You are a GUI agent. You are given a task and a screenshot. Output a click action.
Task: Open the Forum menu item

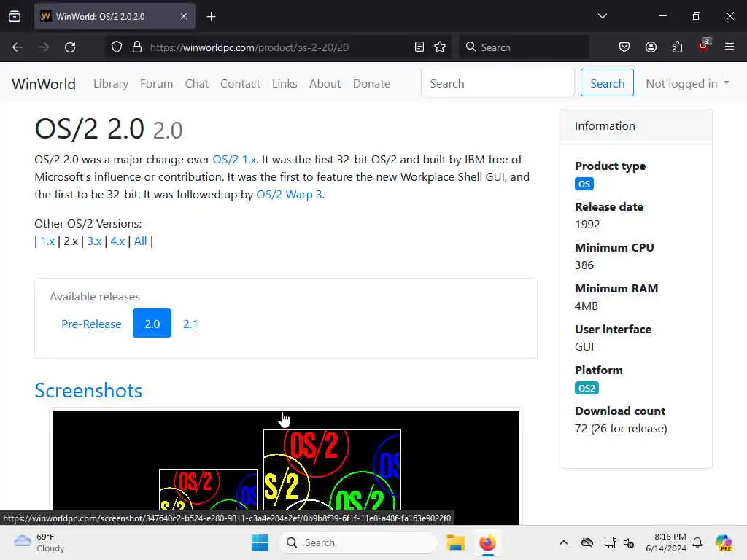pos(156,83)
